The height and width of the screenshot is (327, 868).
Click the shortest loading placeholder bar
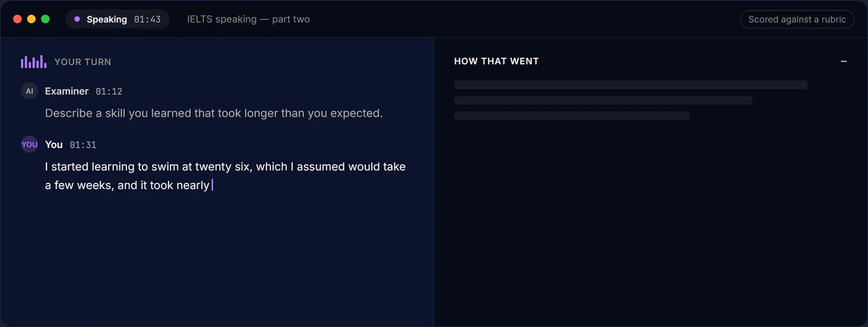click(x=572, y=116)
